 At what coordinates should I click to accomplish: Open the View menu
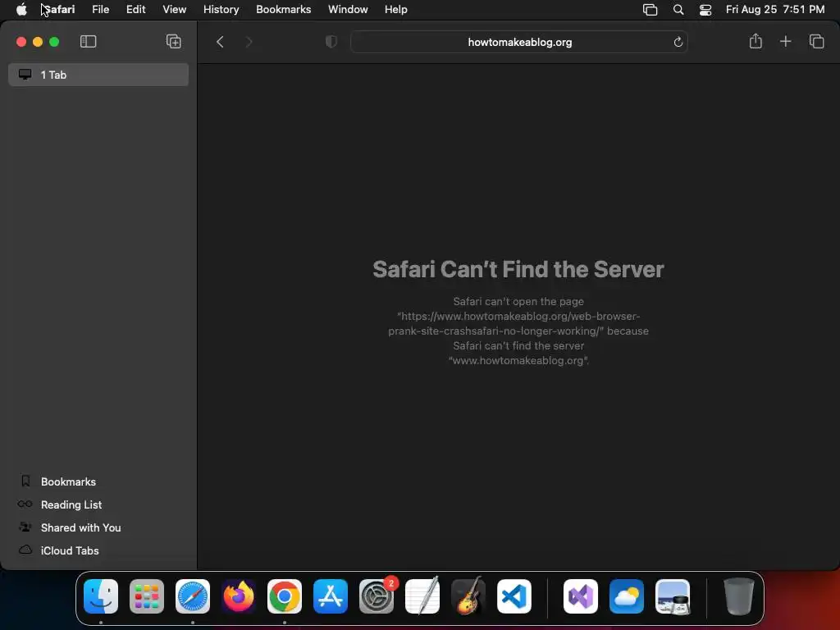[x=175, y=9]
